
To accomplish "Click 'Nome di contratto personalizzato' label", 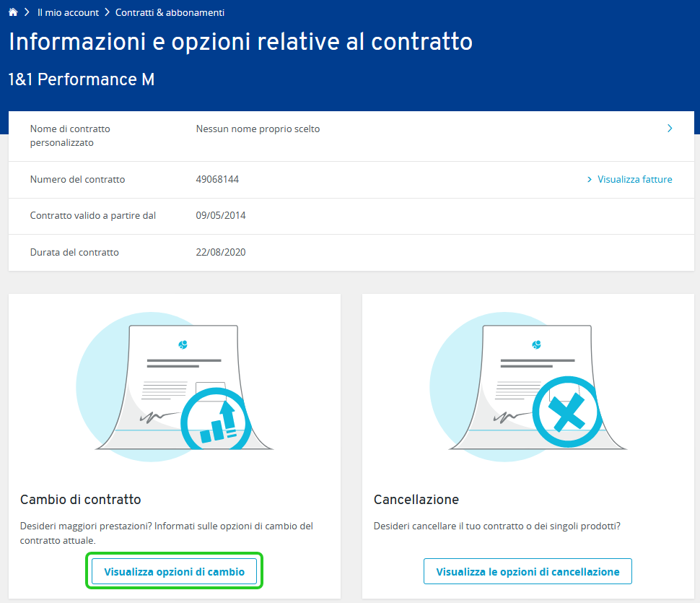I will (x=70, y=136).
